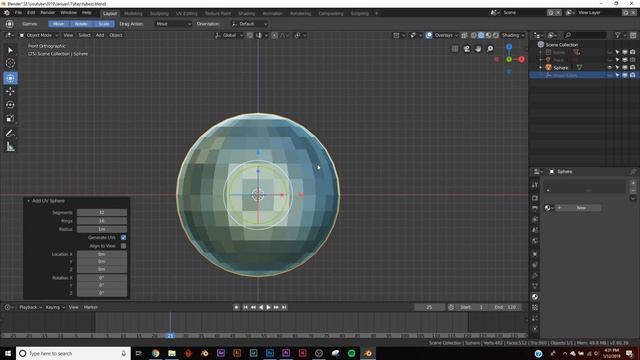The image size is (640, 360).
Task: Click the viewport zoom magnifier icon
Action: click(490, 49)
